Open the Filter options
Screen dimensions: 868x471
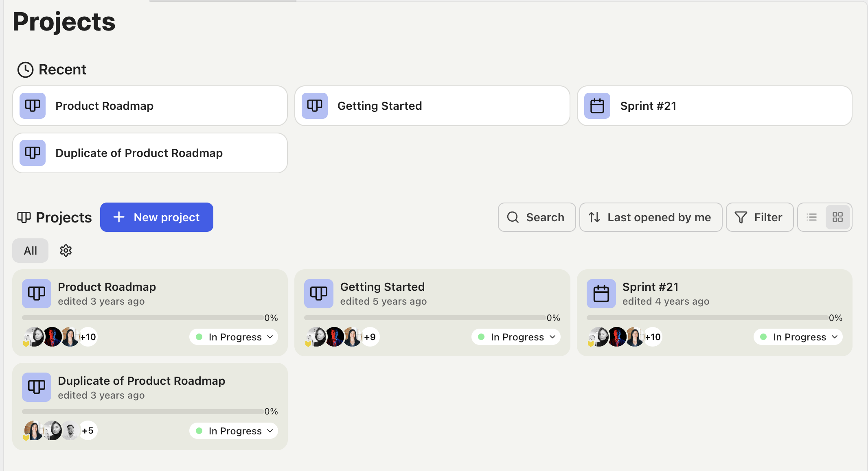pyautogui.click(x=759, y=217)
